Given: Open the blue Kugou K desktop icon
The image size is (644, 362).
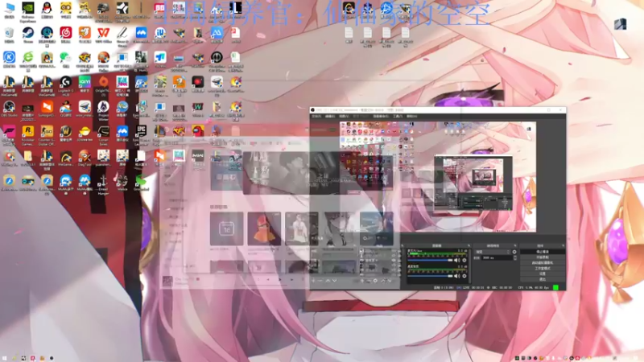Looking at the screenshot, I should 9,60.
